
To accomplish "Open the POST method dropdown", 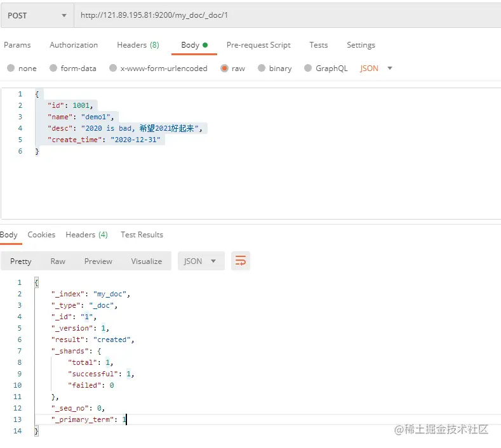I will [x=37, y=15].
